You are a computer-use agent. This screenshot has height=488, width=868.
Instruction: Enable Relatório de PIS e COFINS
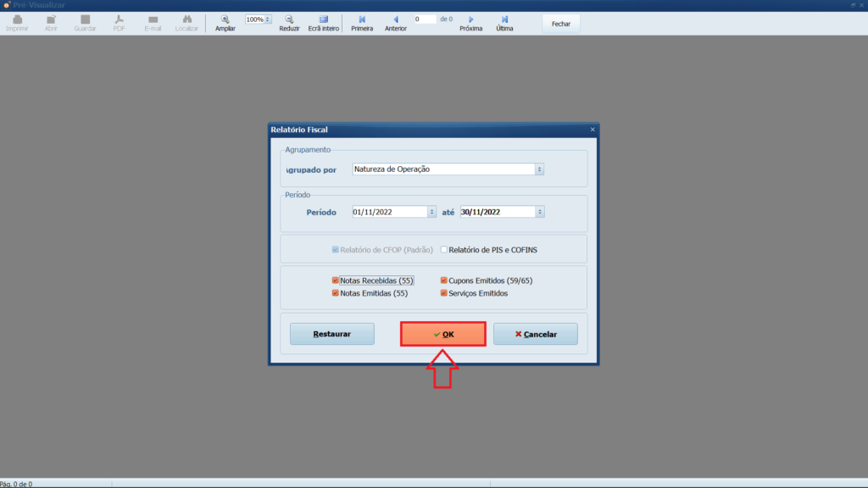click(443, 250)
